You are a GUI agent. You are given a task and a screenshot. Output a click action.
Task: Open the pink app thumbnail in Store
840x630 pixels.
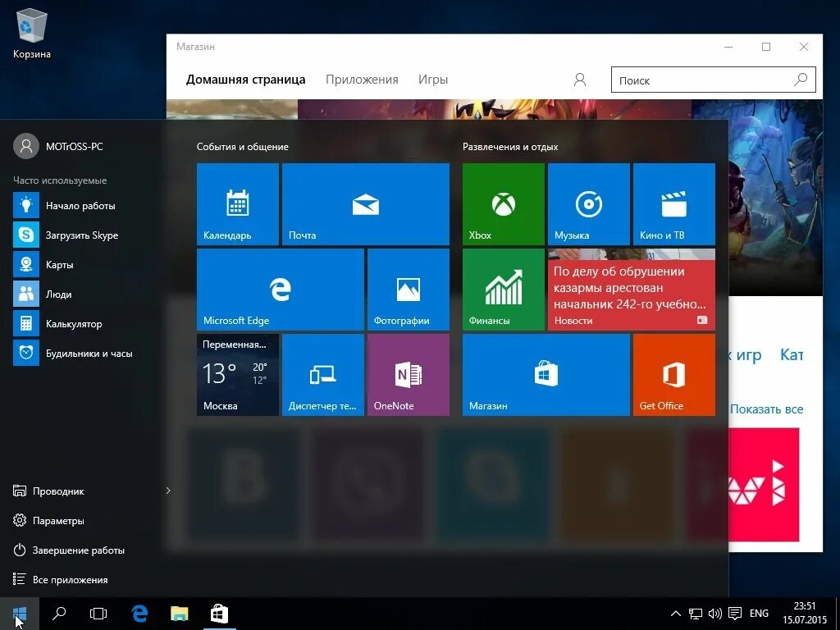point(764,484)
